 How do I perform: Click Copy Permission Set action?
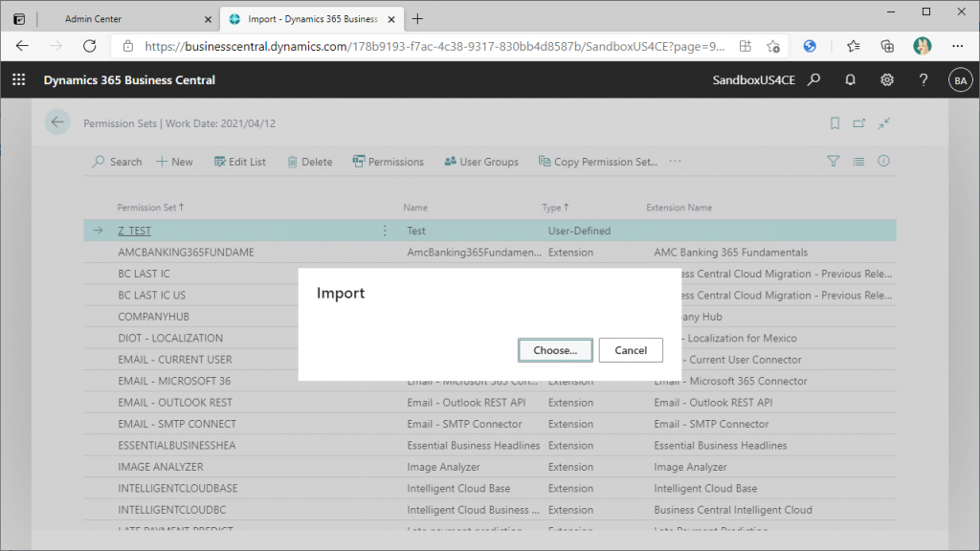tap(598, 162)
